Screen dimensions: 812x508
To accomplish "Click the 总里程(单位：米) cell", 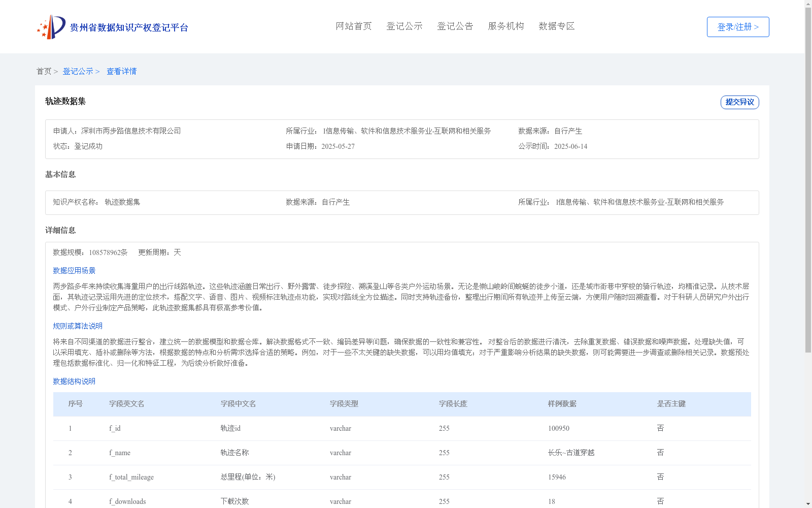I will 248,477.
